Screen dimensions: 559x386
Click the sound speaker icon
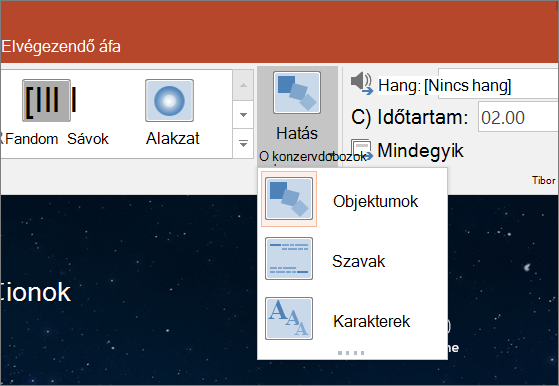(361, 83)
